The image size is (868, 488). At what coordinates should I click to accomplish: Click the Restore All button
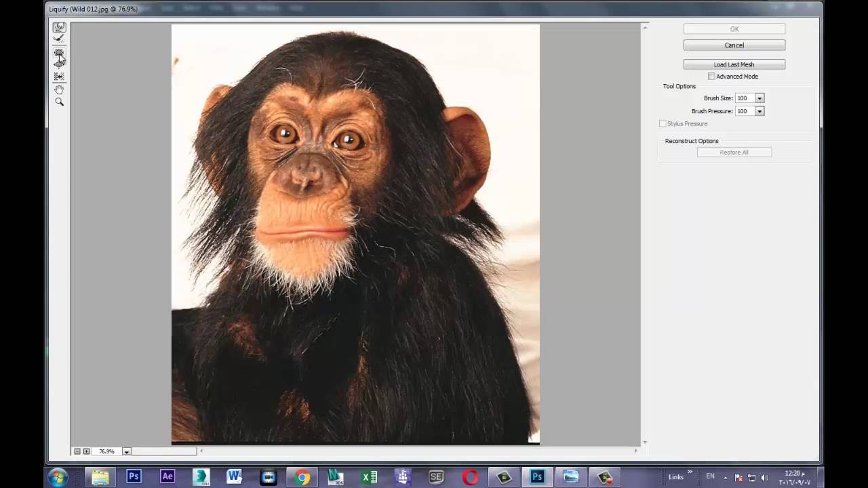734,152
